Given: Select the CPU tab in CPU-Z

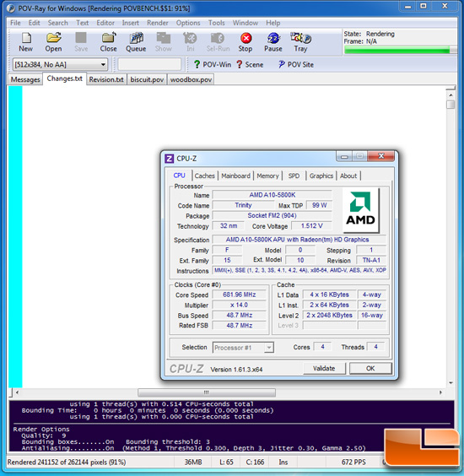Looking at the screenshot, I should [179, 176].
